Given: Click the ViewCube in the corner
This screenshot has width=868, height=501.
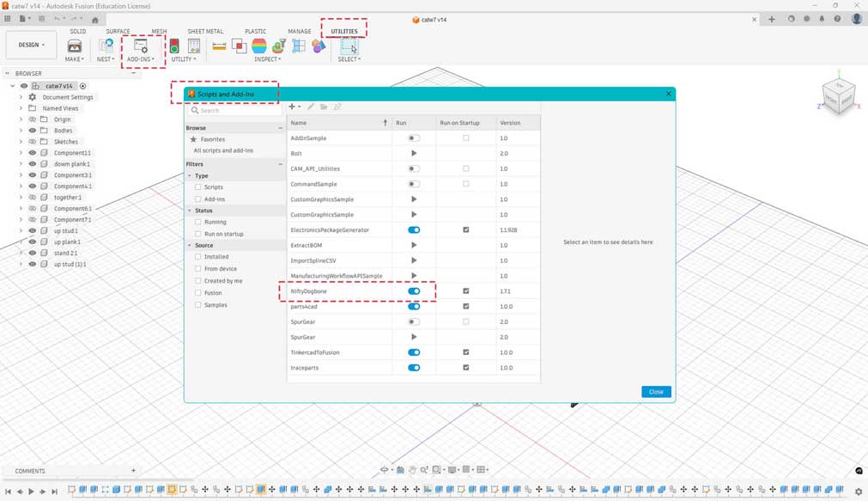Looking at the screenshot, I should click(839, 97).
